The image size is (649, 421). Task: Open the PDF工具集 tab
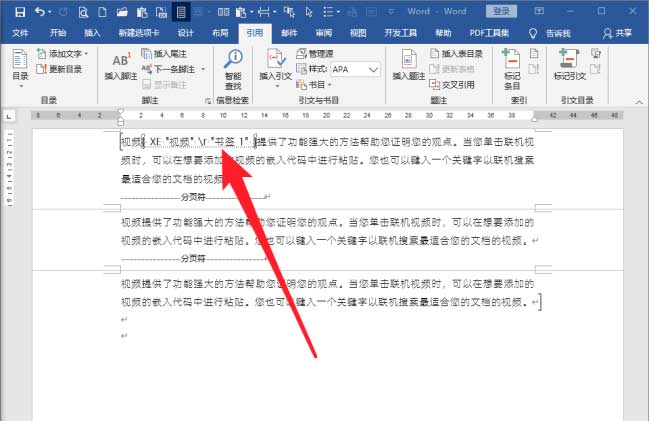489,33
